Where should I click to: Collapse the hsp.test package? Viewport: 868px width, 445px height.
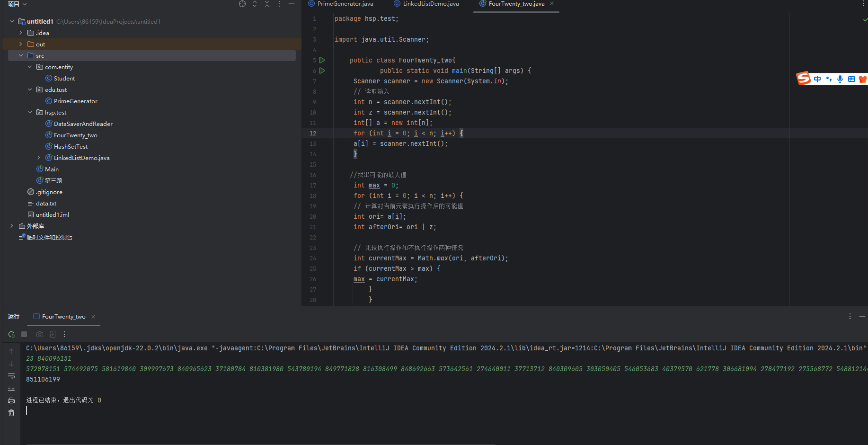(x=30, y=112)
